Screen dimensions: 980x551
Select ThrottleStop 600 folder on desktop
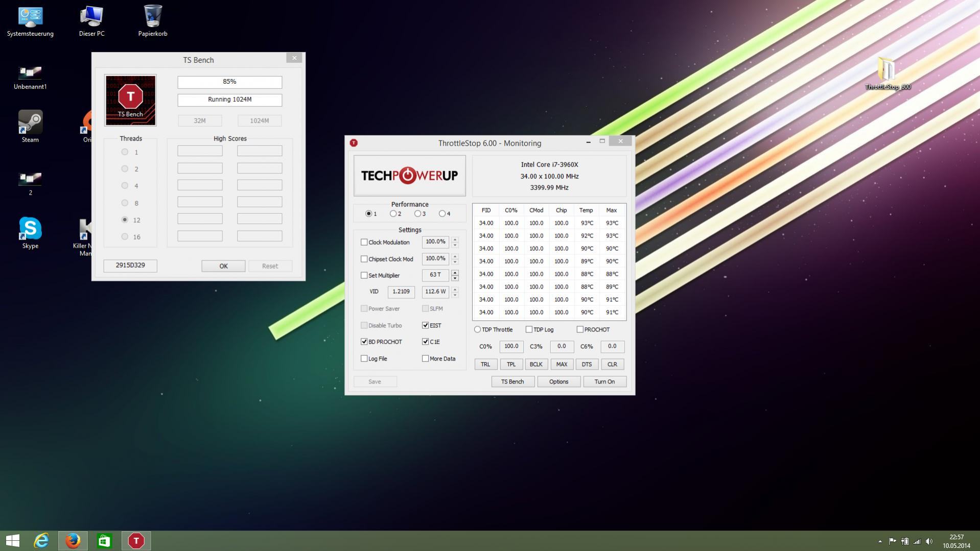[888, 74]
